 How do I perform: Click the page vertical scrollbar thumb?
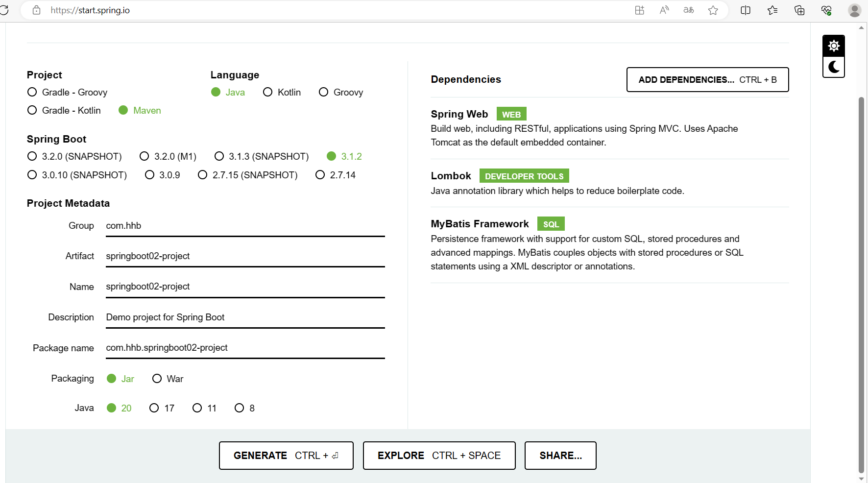pyautogui.click(x=861, y=285)
